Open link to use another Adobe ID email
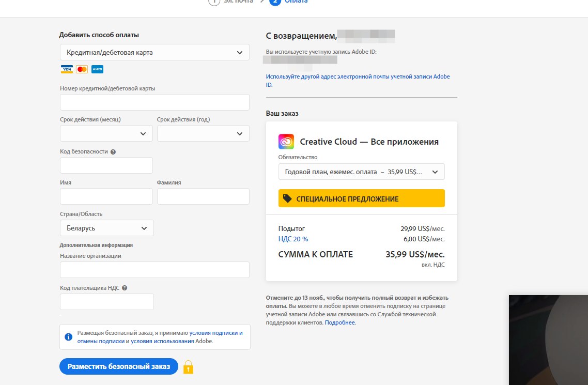This screenshot has width=588, height=385. [358, 81]
